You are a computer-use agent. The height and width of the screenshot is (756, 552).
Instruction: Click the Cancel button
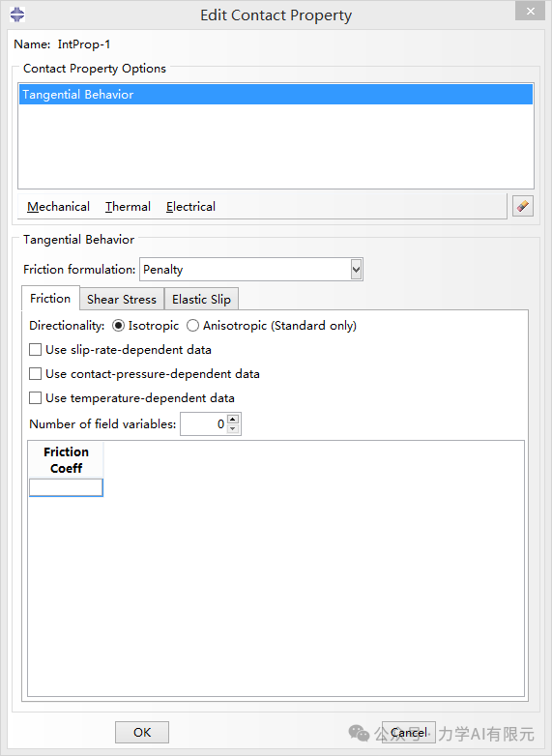point(409,733)
